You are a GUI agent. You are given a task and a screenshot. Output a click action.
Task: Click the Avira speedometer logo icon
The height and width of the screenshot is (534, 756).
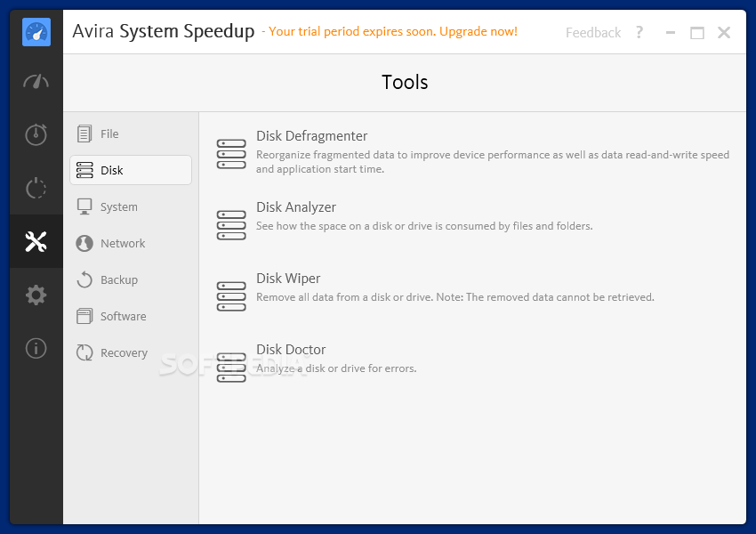36,32
